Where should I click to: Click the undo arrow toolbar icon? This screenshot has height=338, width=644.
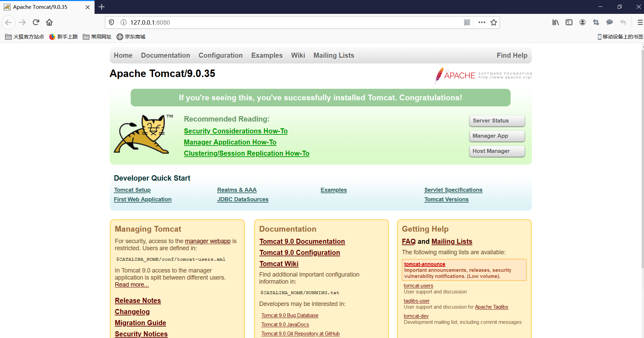coord(623,22)
